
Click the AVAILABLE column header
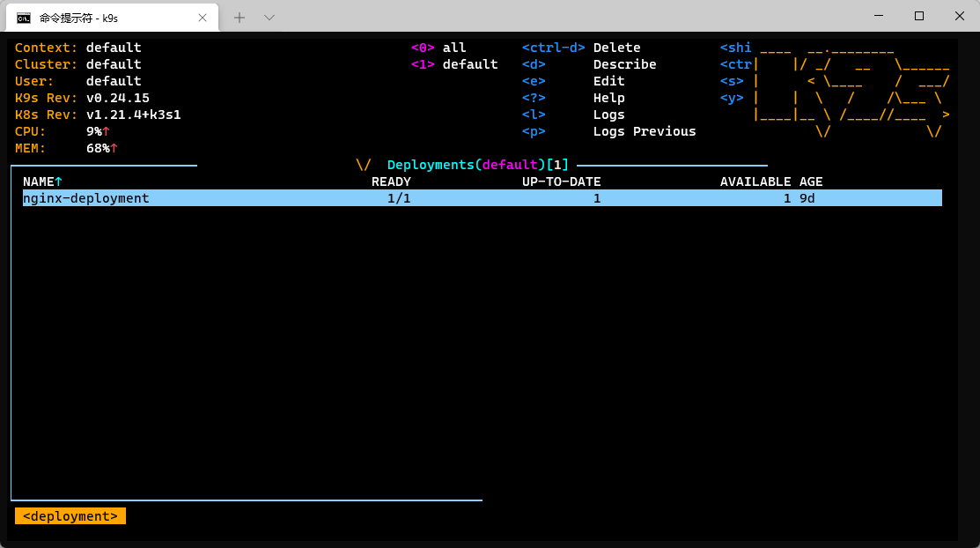pos(755,181)
